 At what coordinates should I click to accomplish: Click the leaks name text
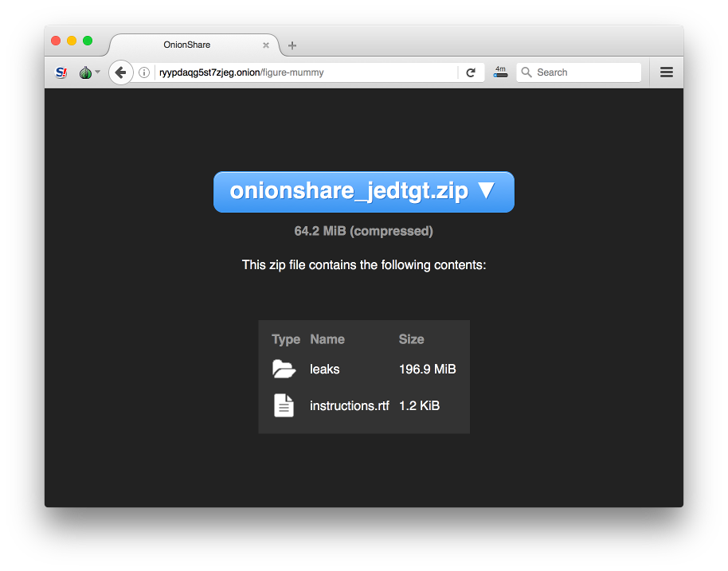click(x=324, y=369)
